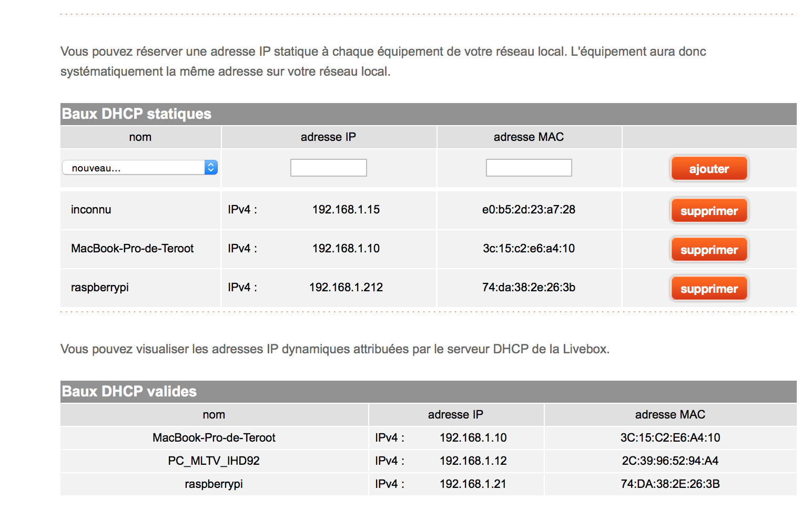Click supprimer for the raspberrypi lease

pos(709,289)
